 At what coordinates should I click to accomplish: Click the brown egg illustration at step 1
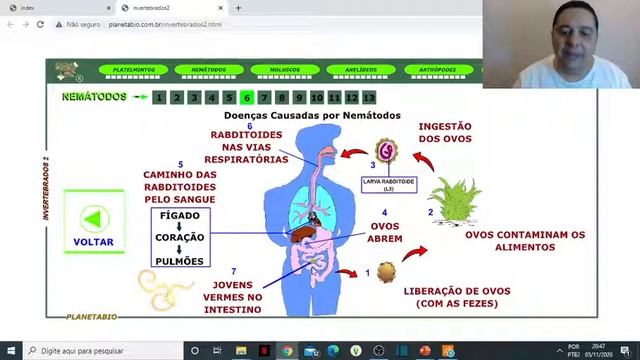(386, 272)
